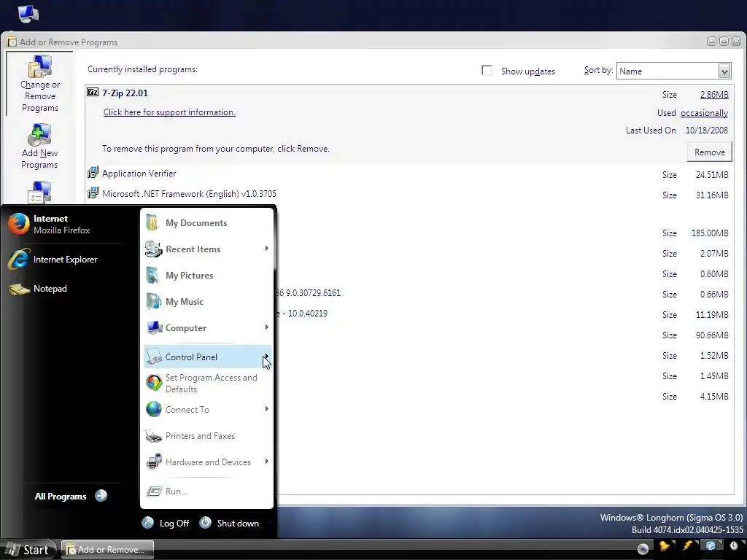This screenshot has height=560, width=747.
Task: Click the Run... command icon
Action: [x=154, y=491]
